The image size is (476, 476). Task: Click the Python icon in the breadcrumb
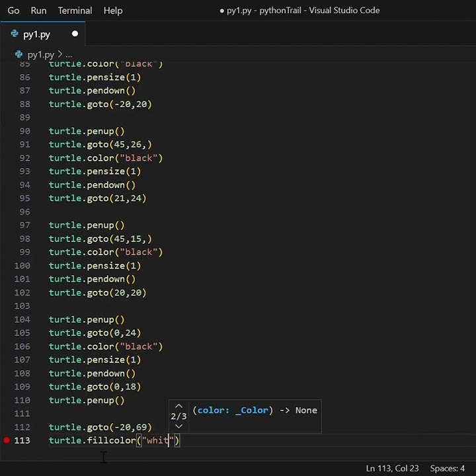point(19,55)
